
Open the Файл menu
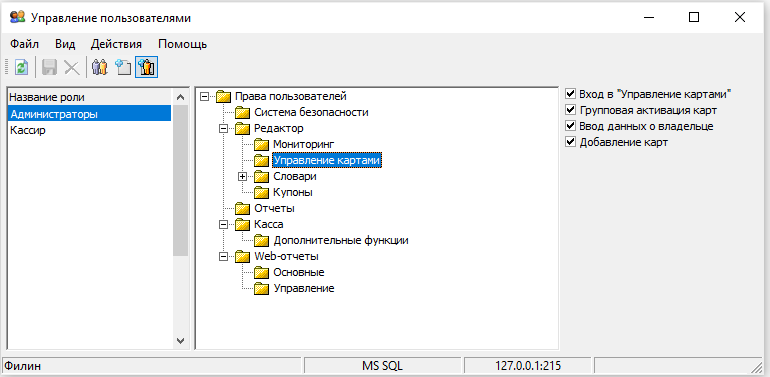pyautogui.click(x=25, y=44)
